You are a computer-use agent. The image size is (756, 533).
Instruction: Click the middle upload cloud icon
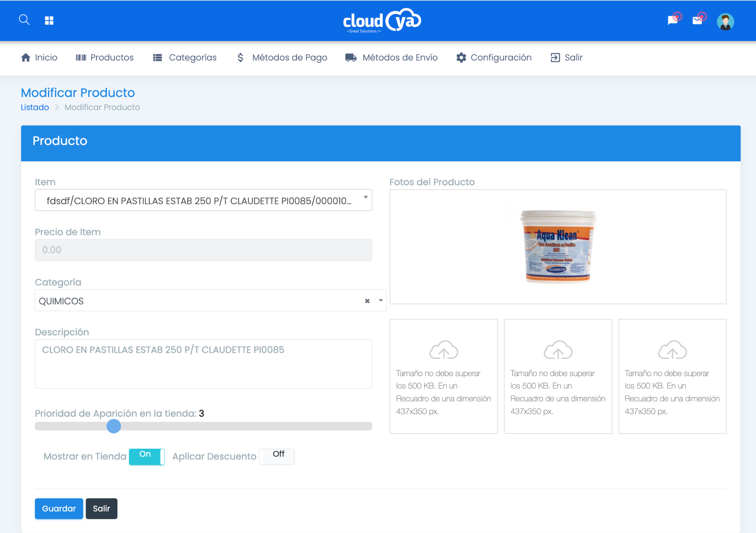click(558, 350)
